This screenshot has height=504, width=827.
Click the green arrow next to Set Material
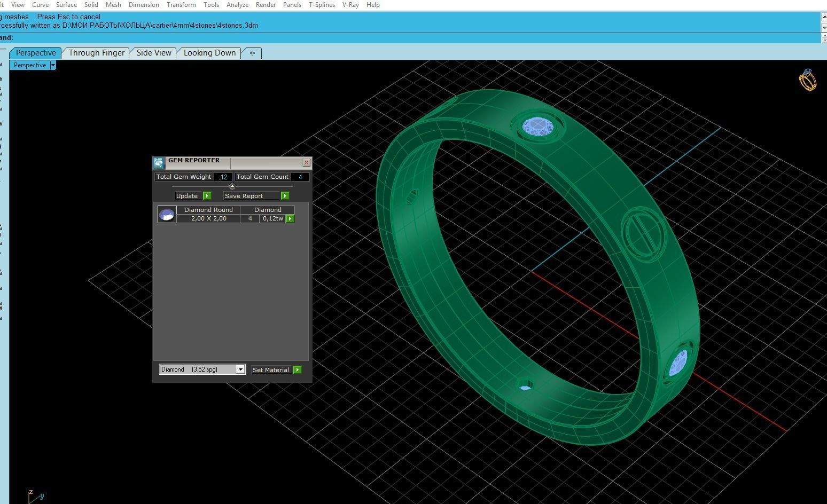pyautogui.click(x=298, y=369)
